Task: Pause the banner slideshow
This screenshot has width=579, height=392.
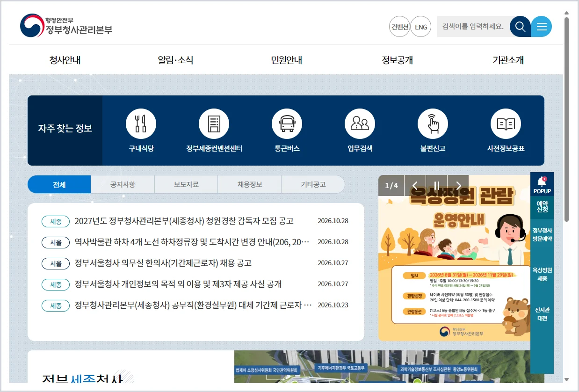Action: coord(436,185)
